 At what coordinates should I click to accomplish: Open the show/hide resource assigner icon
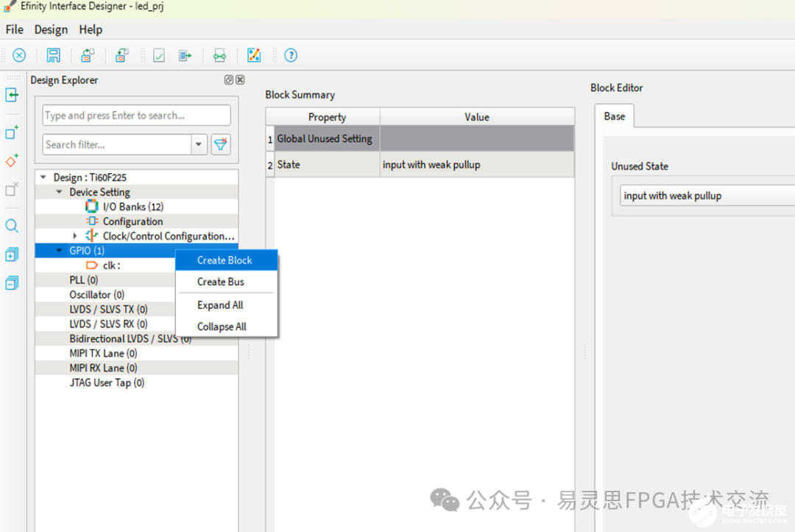pyautogui.click(x=219, y=55)
